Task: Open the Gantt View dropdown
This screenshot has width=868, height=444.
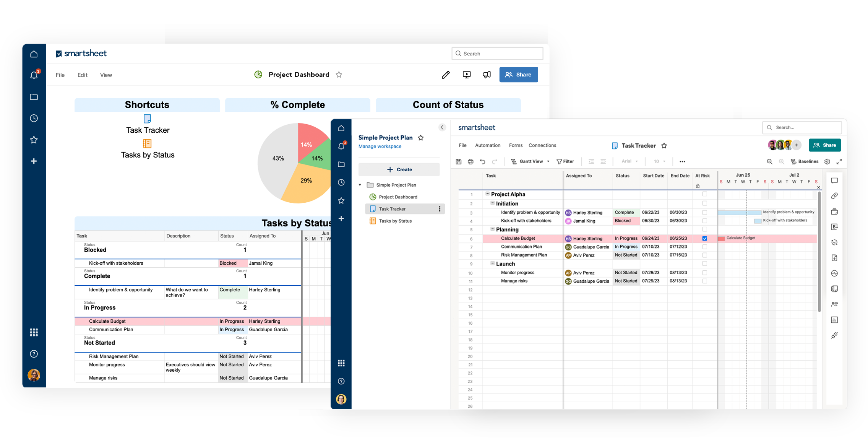Action: pyautogui.click(x=531, y=161)
